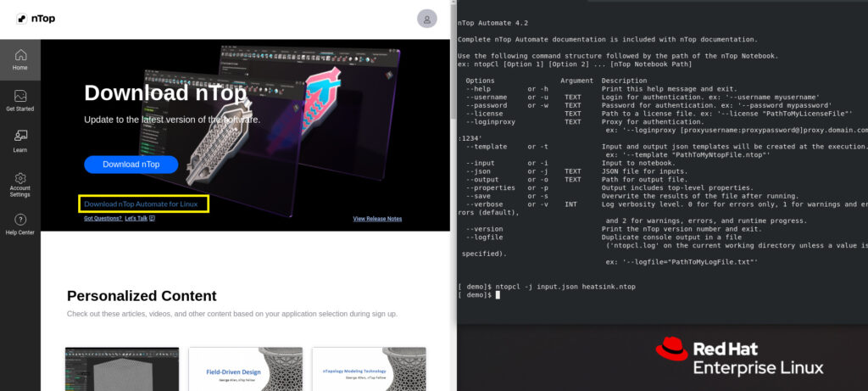Open the Get Started sidebar icon
The width and height of the screenshot is (868, 391).
20,97
